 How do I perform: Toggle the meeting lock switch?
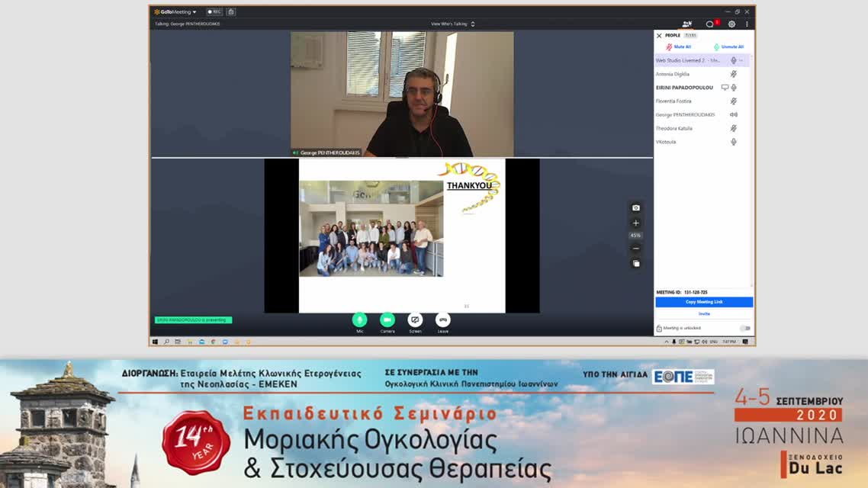tap(744, 329)
